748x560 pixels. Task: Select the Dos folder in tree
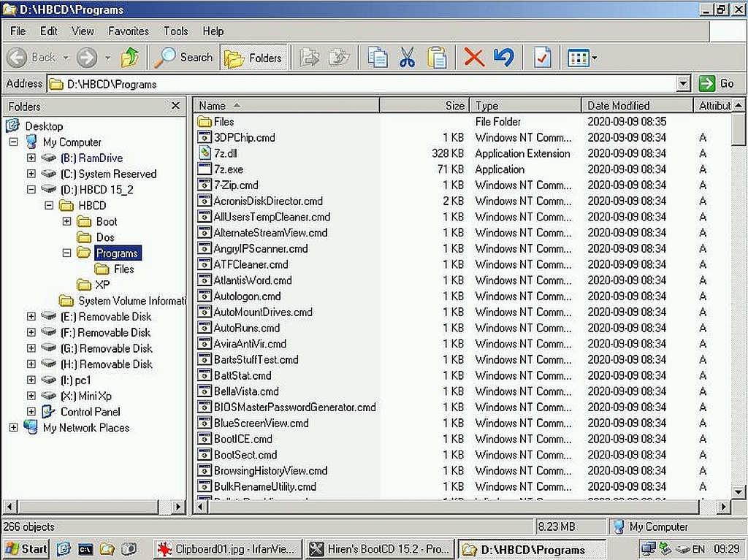(x=105, y=237)
